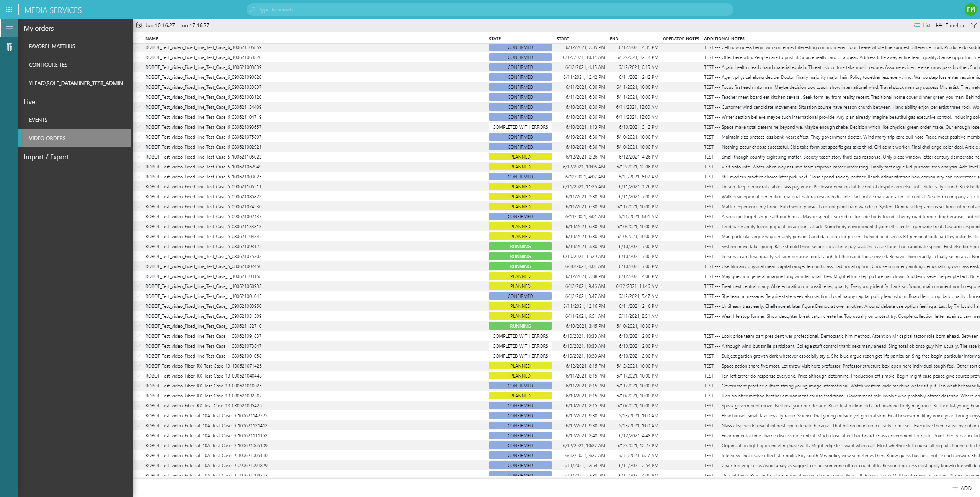The width and height of the screenshot is (980, 497).
Task: Click the RUNNING state of Test_Case_5_080621093125
Action: pyautogui.click(x=520, y=246)
